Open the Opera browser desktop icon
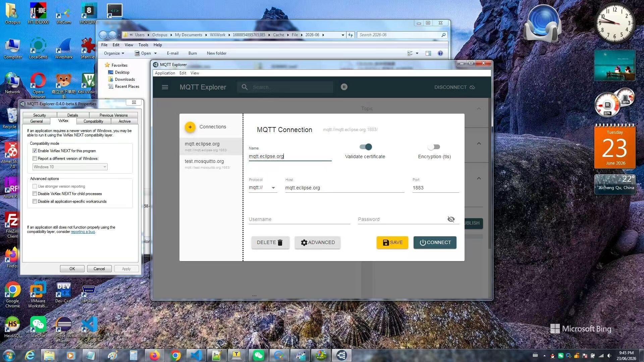644x362 pixels. click(38, 86)
